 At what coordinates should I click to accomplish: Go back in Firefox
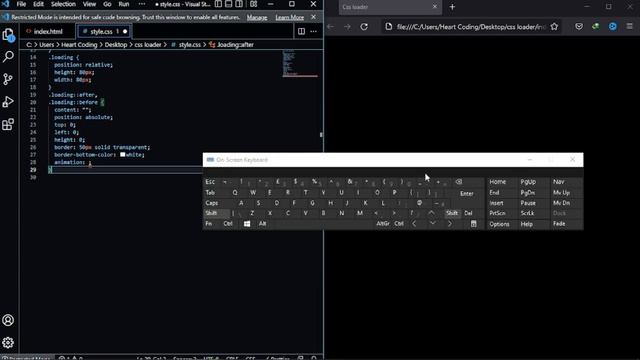click(x=331, y=27)
